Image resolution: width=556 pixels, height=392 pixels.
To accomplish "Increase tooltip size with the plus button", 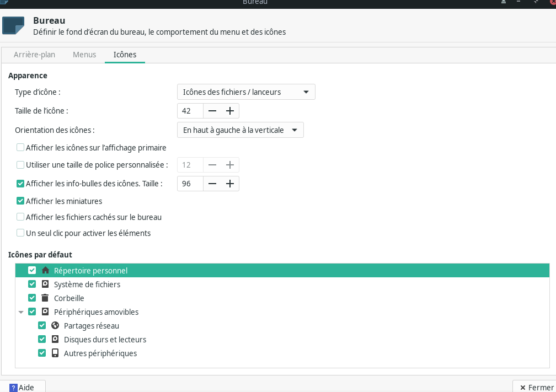I will (230, 184).
